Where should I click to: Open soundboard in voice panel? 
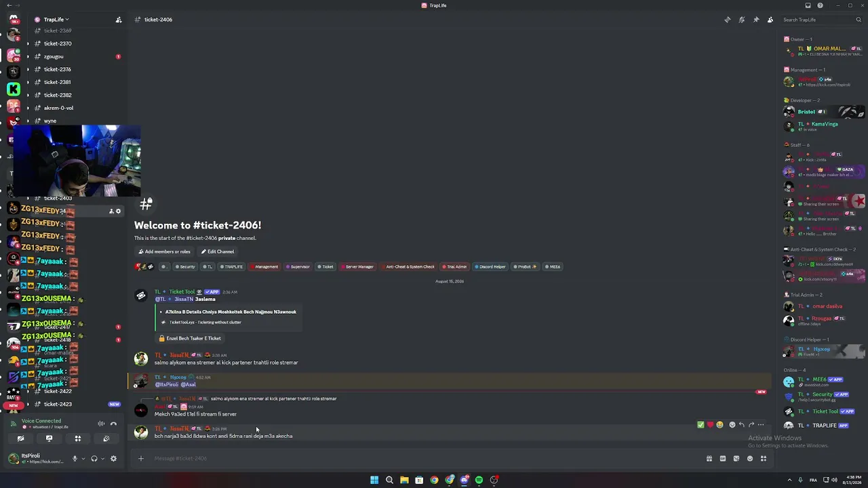tap(106, 439)
